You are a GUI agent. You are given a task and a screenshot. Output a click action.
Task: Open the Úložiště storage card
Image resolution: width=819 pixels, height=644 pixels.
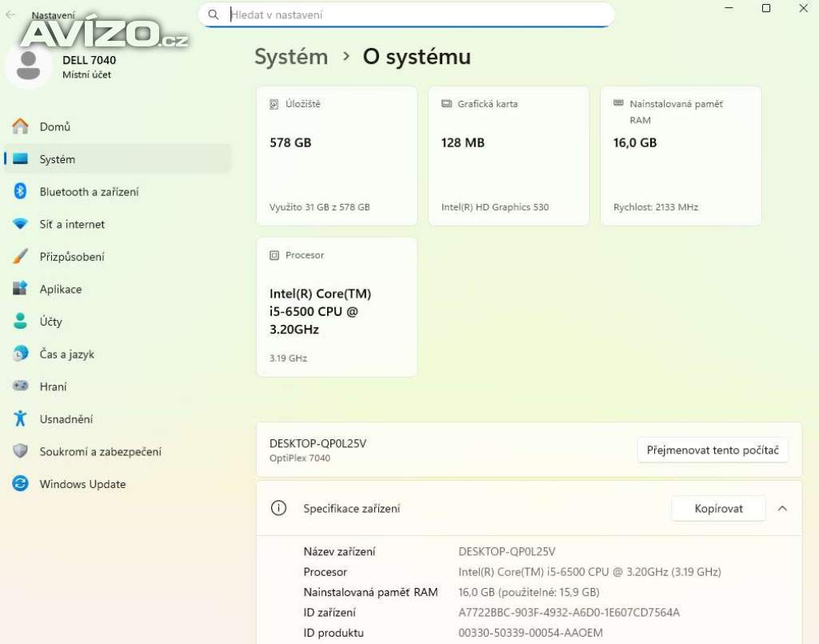click(x=337, y=155)
